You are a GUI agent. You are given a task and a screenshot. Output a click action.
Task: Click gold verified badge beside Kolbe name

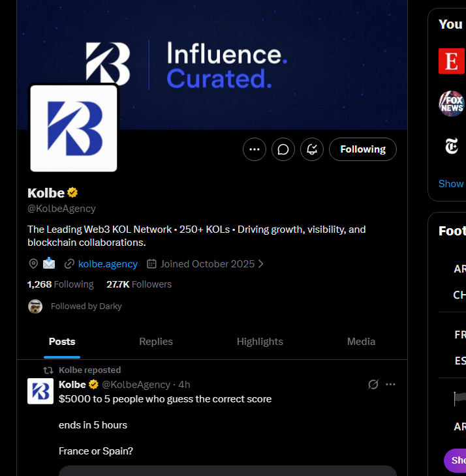72,192
